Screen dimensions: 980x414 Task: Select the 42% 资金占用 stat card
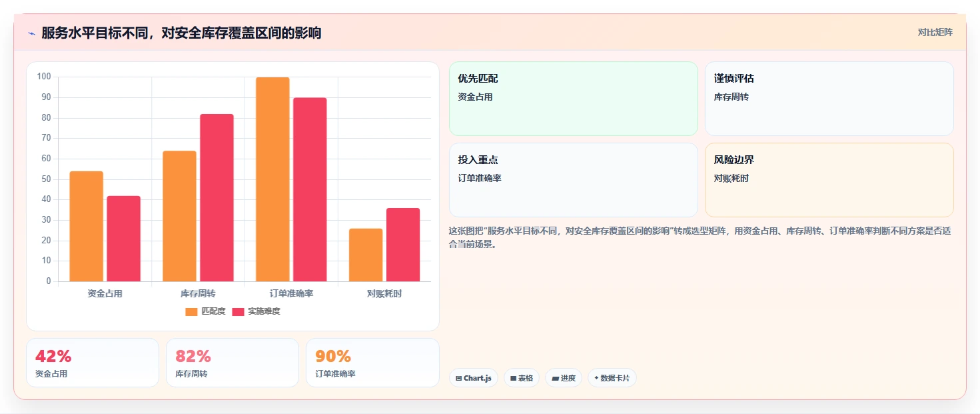93,363
